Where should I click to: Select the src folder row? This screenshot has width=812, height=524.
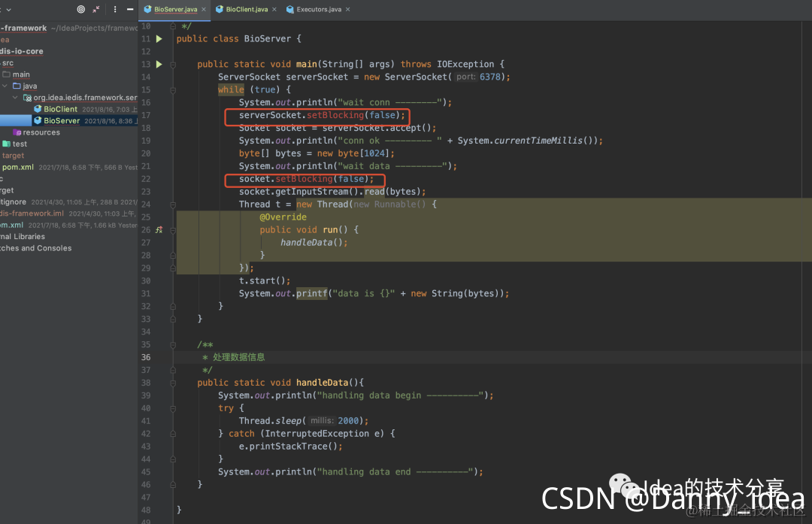pyautogui.click(x=69, y=62)
